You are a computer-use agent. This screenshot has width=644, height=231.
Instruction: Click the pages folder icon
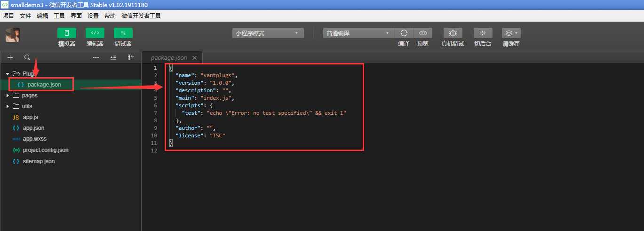coord(16,96)
